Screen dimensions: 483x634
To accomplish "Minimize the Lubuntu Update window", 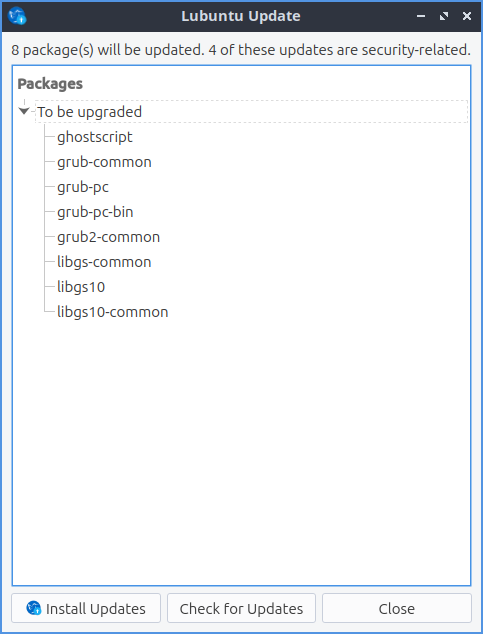I will click(421, 16).
